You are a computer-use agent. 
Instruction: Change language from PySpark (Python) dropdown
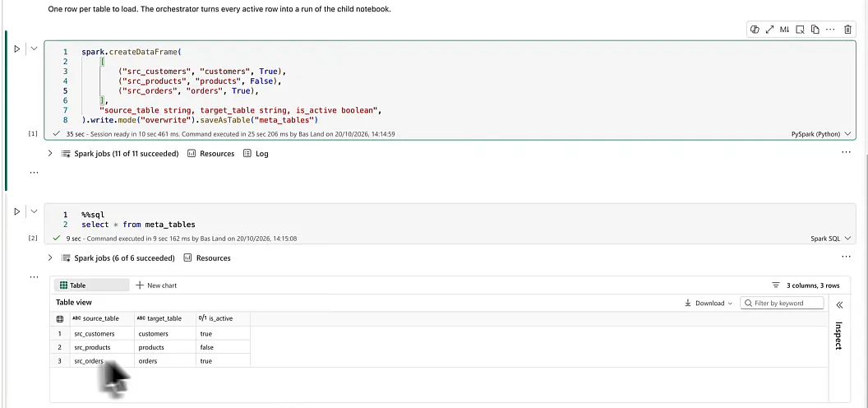coord(821,134)
